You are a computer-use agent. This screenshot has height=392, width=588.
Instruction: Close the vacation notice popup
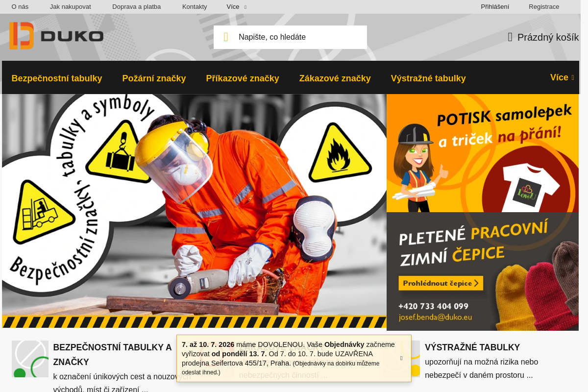click(401, 358)
